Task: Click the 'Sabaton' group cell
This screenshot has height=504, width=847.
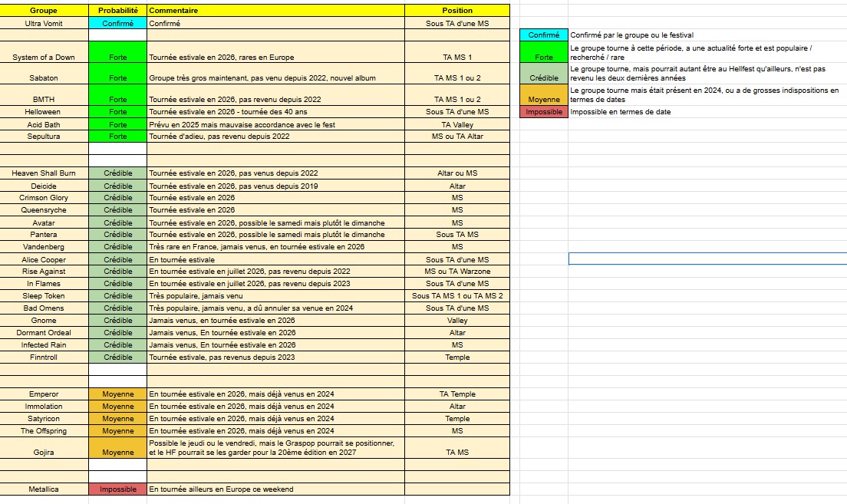Action: [44, 74]
